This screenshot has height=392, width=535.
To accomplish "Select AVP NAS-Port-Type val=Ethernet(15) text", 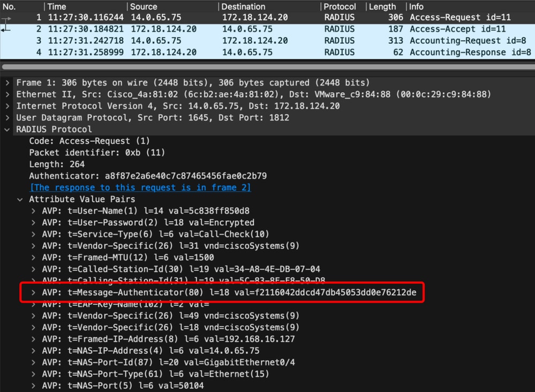I will click(156, 374).
